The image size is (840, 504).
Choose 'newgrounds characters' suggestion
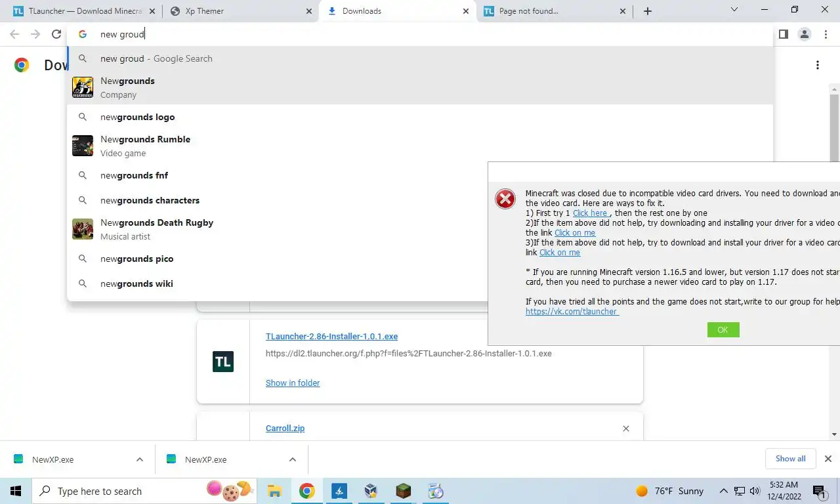(278, 200)
